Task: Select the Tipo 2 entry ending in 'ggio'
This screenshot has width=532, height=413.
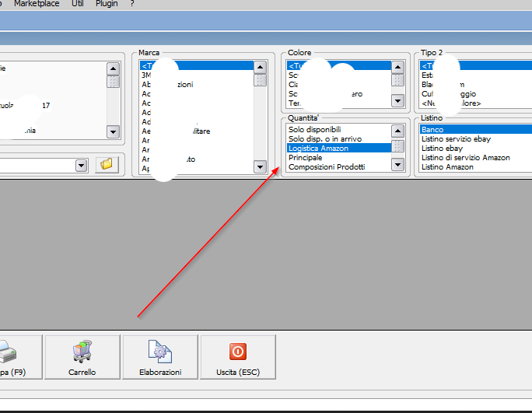Action: click(476, 94)
